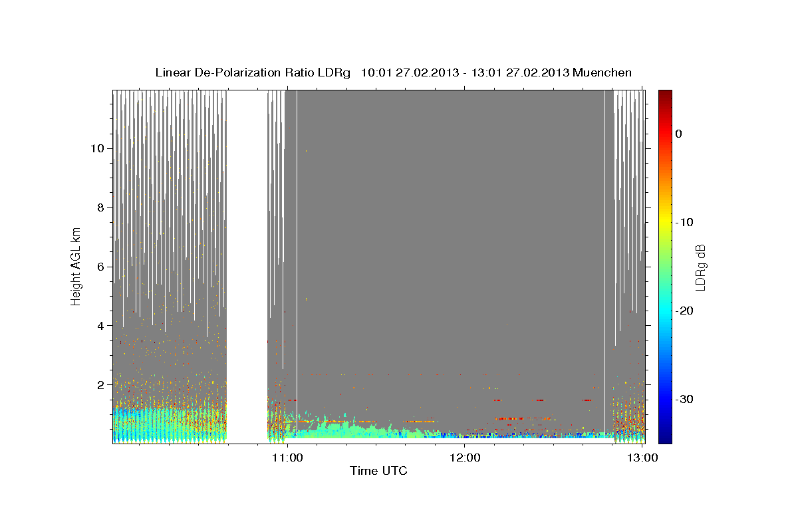Click the colorbar value '-20'
Screen dimensions: 798x532
tap(685, 311)
